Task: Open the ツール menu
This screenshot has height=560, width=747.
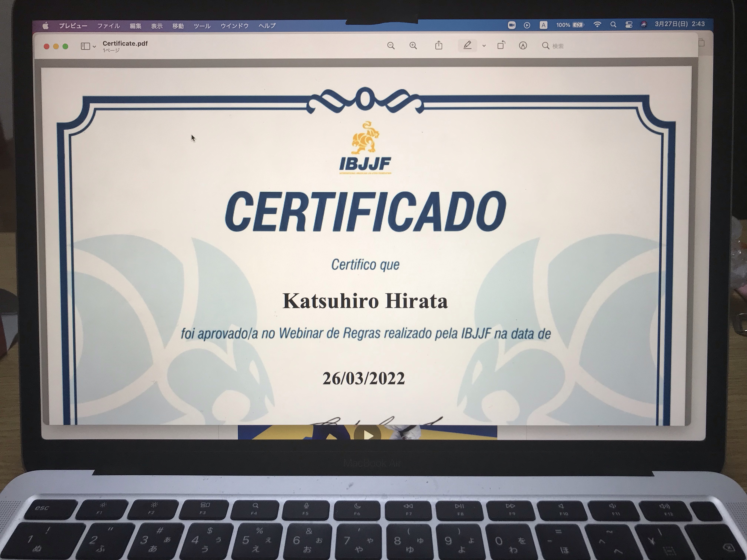Action: pos(202,26)
